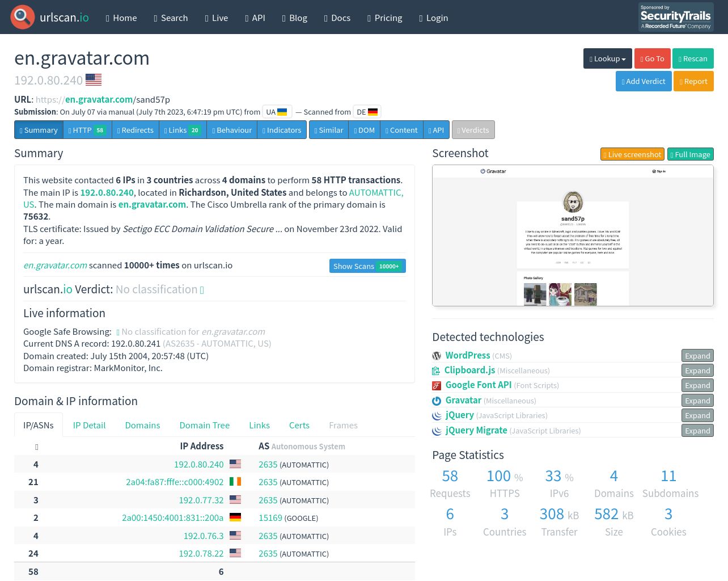Click Login in top navigation
This screenshot has height=581, width=728.
pyautogui.click(x=434, y=18)
